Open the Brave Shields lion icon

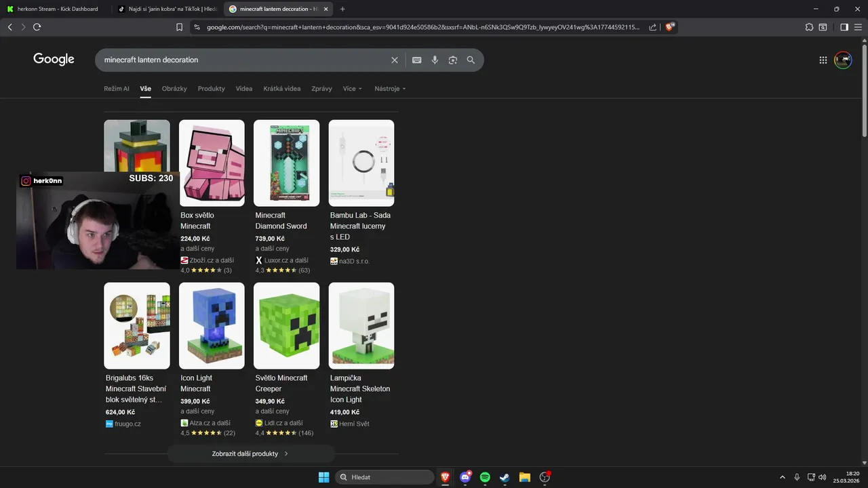click(669, 27)
